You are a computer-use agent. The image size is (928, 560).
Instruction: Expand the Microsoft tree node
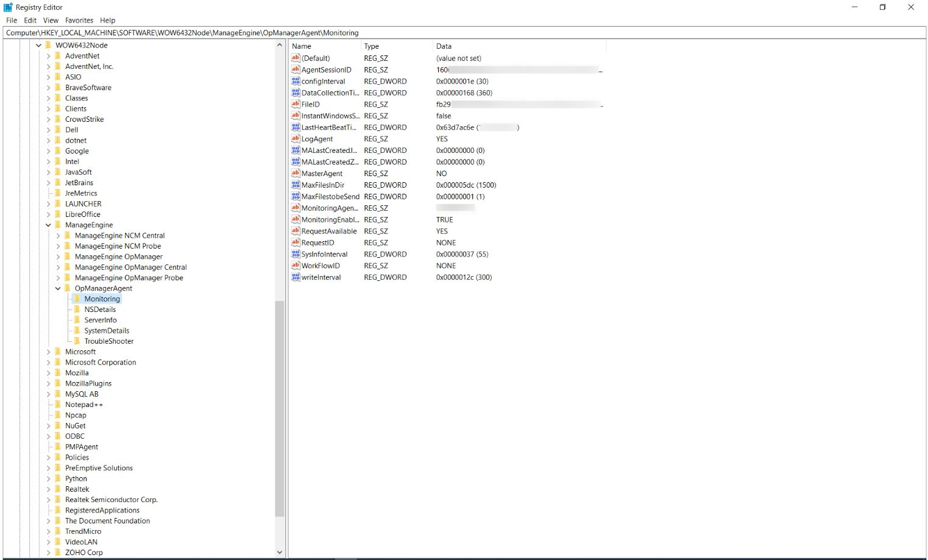(49, 352)
